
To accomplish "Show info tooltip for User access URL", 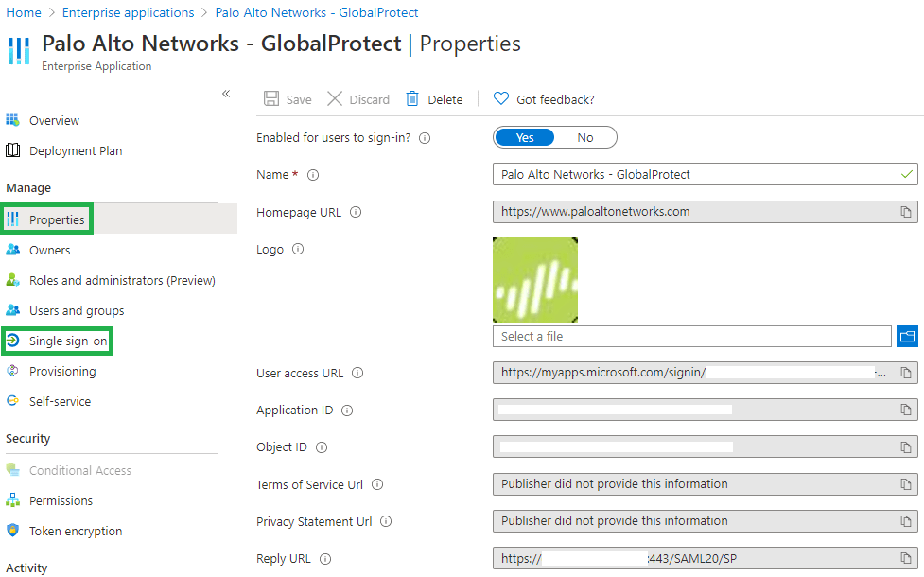I will click(x=357, y=373).
